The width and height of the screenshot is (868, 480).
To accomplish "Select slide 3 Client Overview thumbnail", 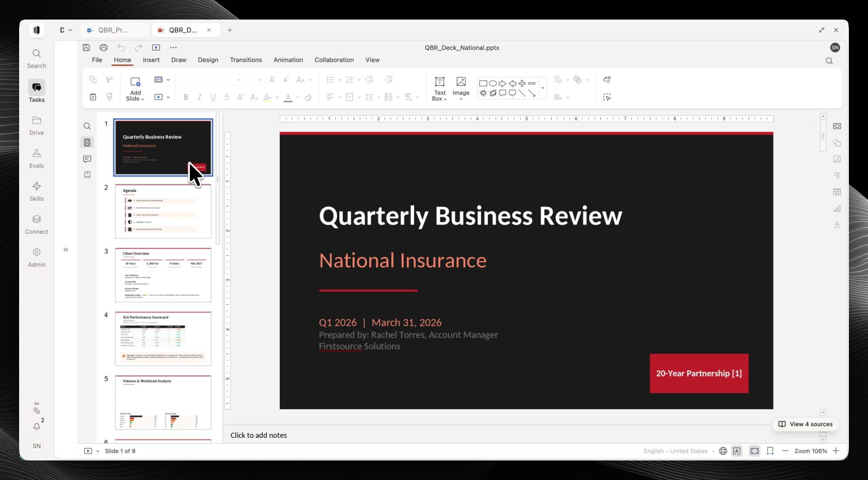I will pyautogui.click(x=163, y=275).
